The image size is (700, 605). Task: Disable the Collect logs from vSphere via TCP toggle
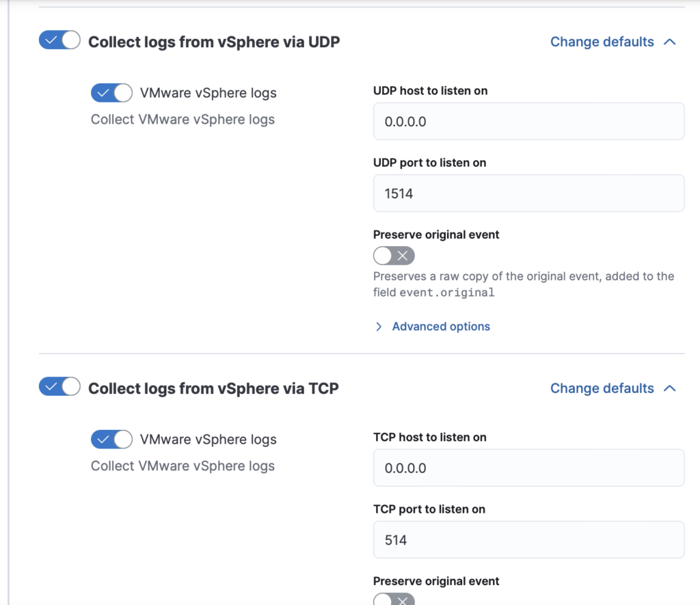coord(59,386)
